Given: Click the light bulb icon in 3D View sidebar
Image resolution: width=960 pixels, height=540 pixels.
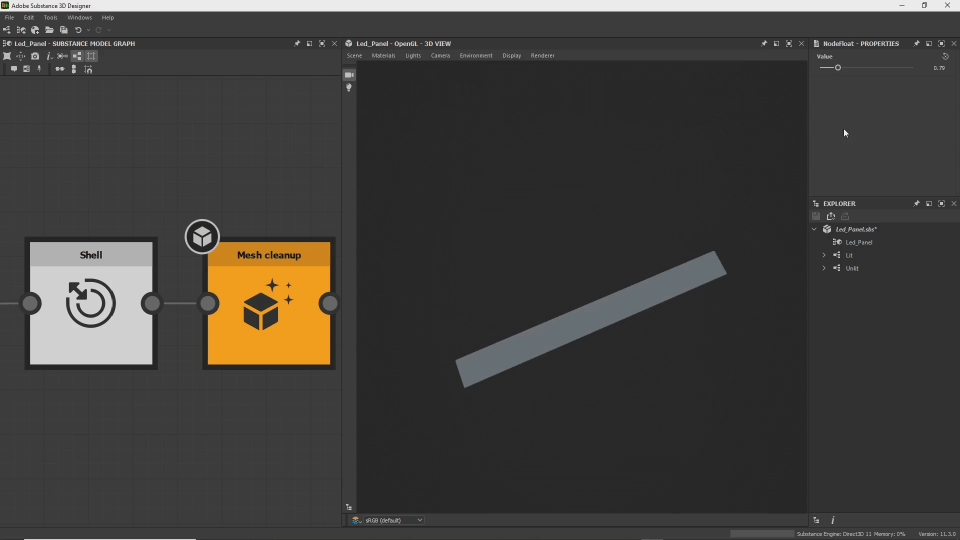Looking at the screenshot, I should point(349,88).
